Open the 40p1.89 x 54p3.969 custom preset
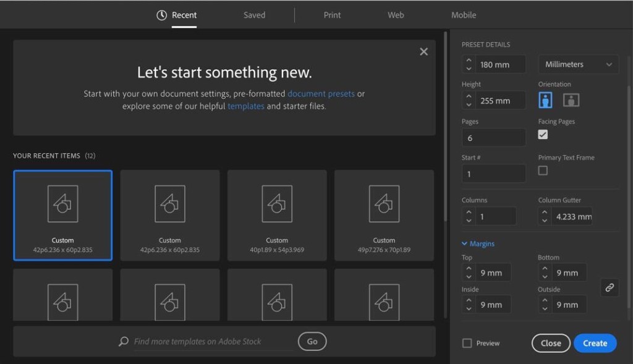633x364 pixels. (x=277, y=215)
